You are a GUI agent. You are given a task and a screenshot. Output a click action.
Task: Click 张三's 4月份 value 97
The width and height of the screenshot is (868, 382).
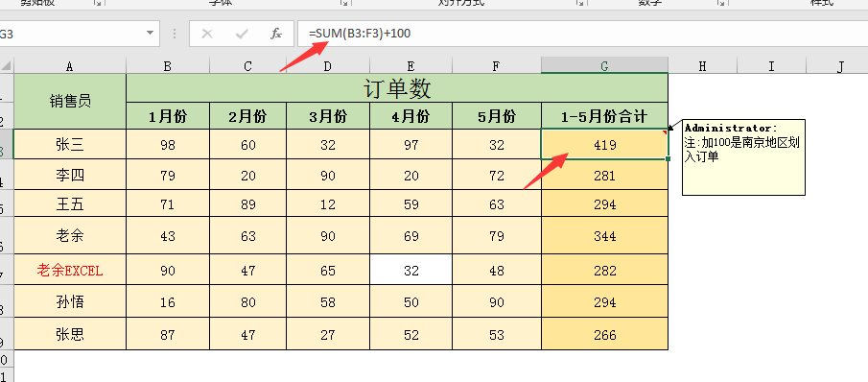pos(411,145)
